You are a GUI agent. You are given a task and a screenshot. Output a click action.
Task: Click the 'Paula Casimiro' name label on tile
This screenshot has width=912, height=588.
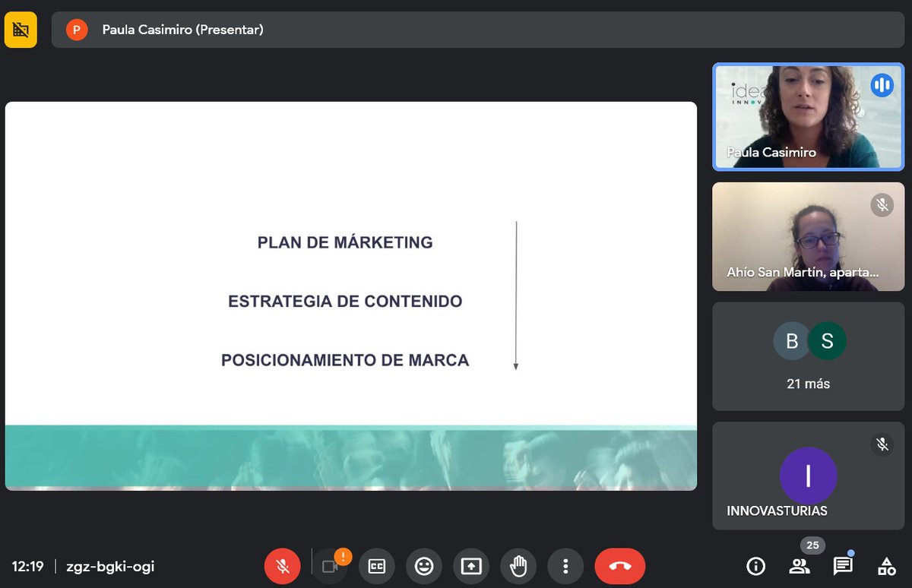771,152
